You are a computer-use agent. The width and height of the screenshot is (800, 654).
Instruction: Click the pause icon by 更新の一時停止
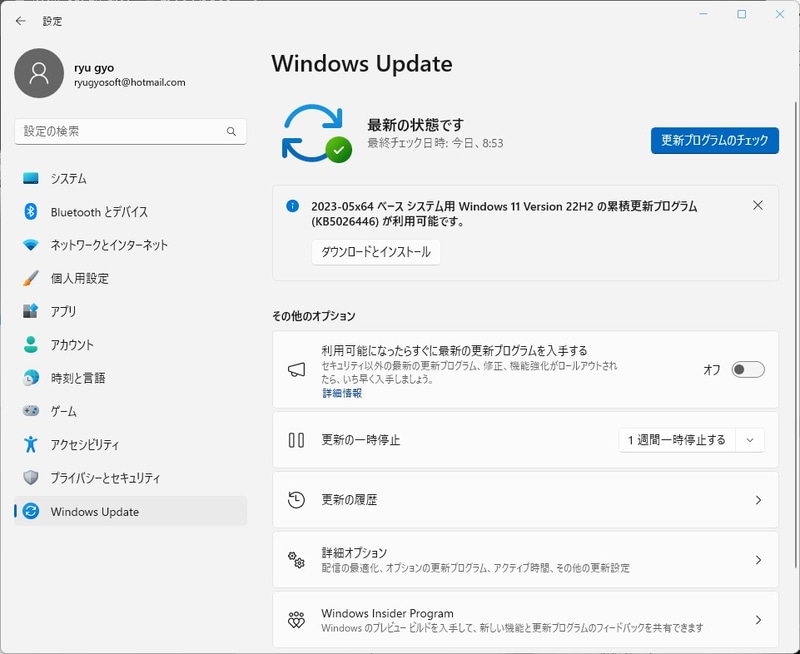pos(296,440)
